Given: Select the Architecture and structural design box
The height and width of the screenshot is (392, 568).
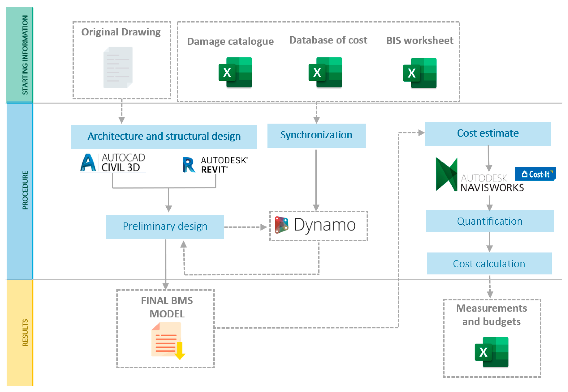Looking at the screenshot, I should click(x=164, y=137).
